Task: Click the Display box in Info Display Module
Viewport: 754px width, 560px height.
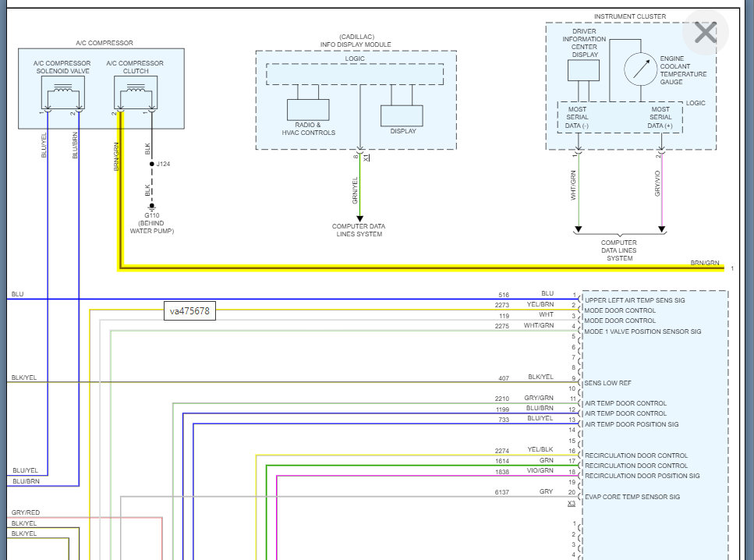Action: coord(402,115)
